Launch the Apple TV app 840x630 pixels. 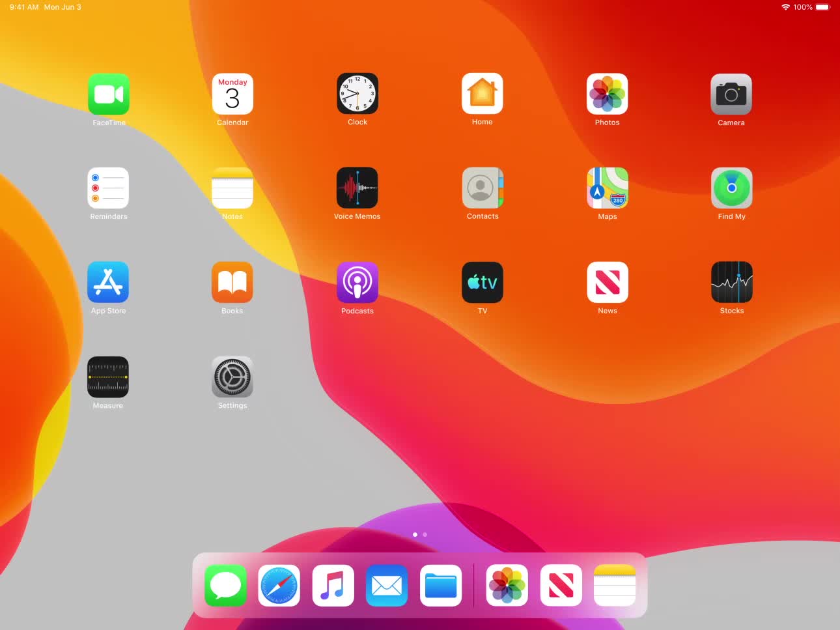[x=483, y=282]
